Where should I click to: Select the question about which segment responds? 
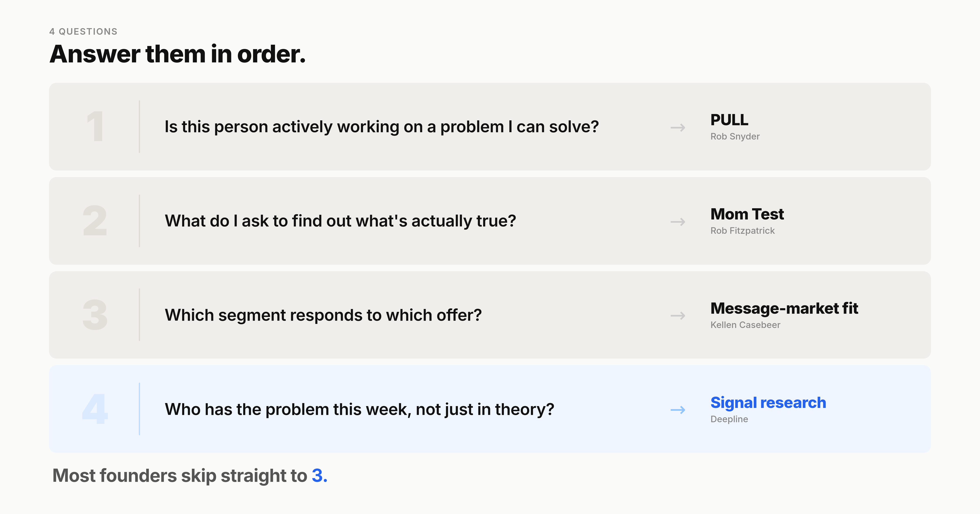tap(323, 315)
